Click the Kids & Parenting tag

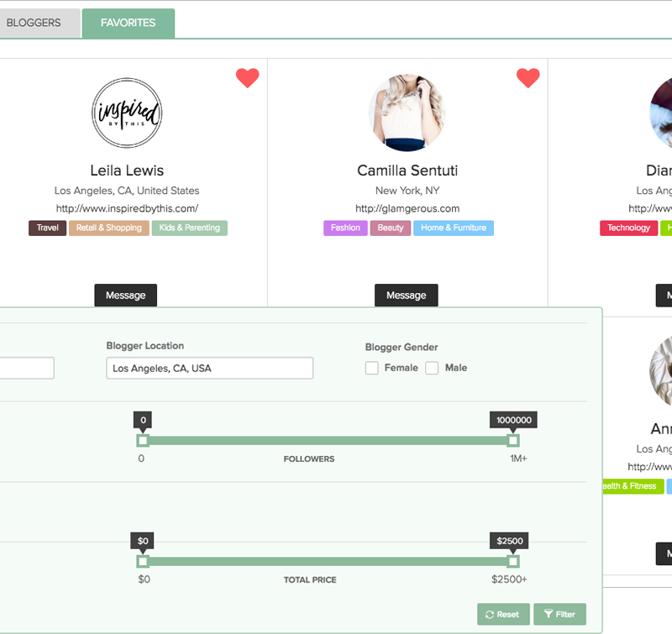[190, 228]
